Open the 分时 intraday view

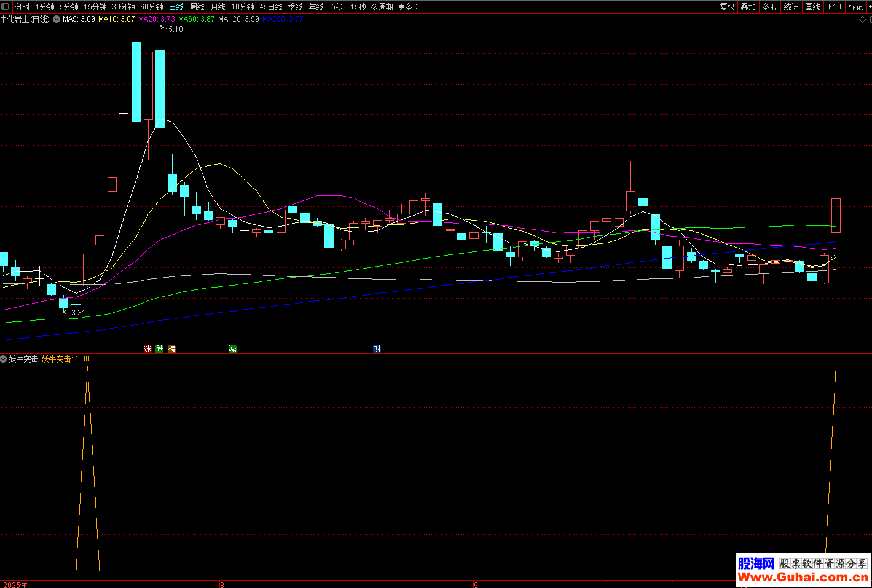click(x=23, y=7)
